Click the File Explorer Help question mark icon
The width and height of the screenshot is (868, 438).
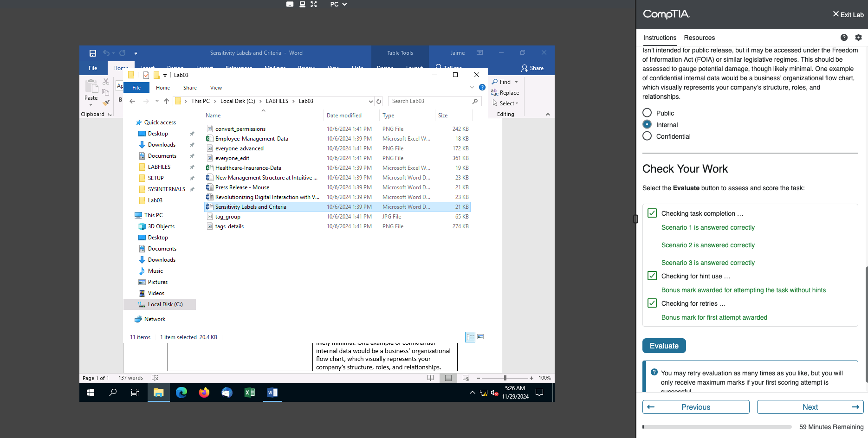click(482, 87)
